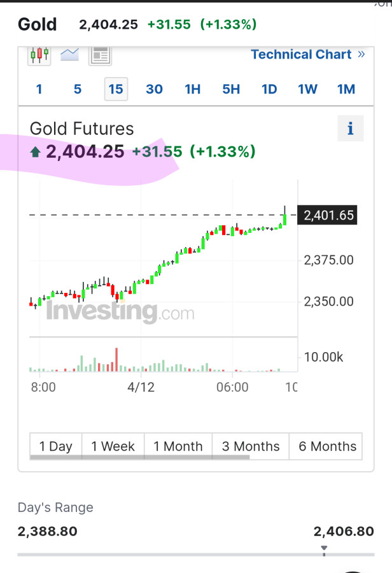The height and width of the screenshot is (573, 392).
Task: Open the 1 Day range tab
Action: 56,446
